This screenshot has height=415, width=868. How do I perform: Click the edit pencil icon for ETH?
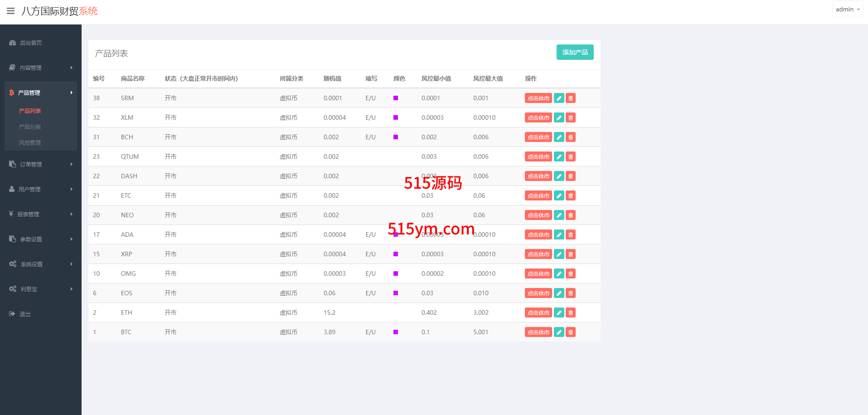click(x=559, y=312)
